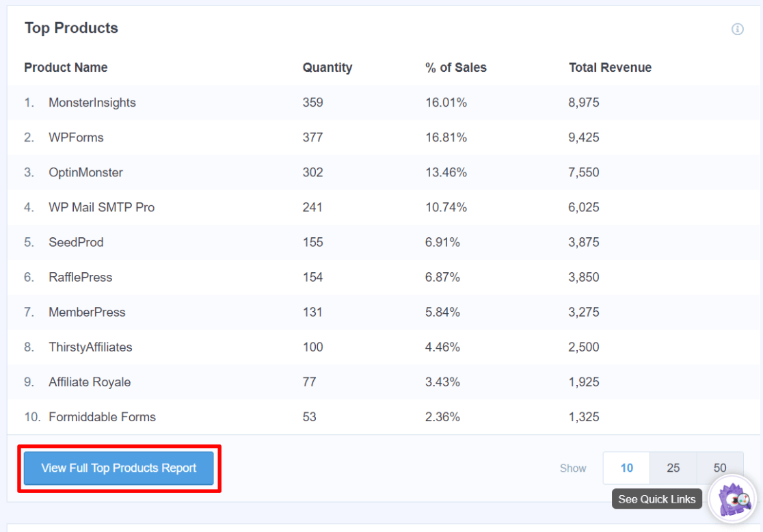This screenshot has width=763, height=532.
Task: Open the OptinMonster product row
Action: [x=85, y=172]
